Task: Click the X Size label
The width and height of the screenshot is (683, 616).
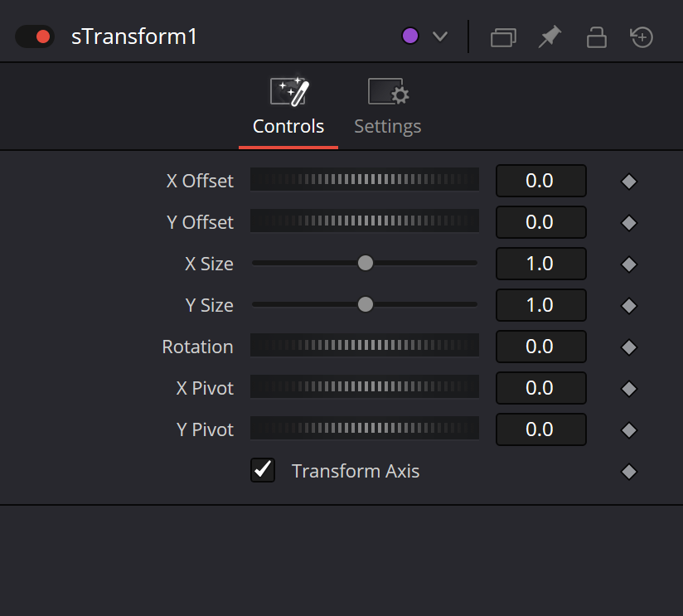Action: pyautogui.click(x=209, y=264)
